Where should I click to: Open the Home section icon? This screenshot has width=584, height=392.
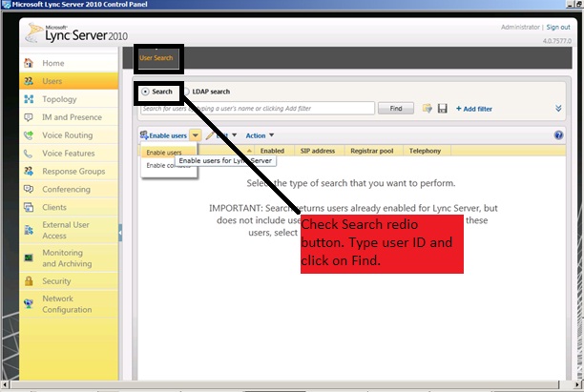tap(29, 63)
